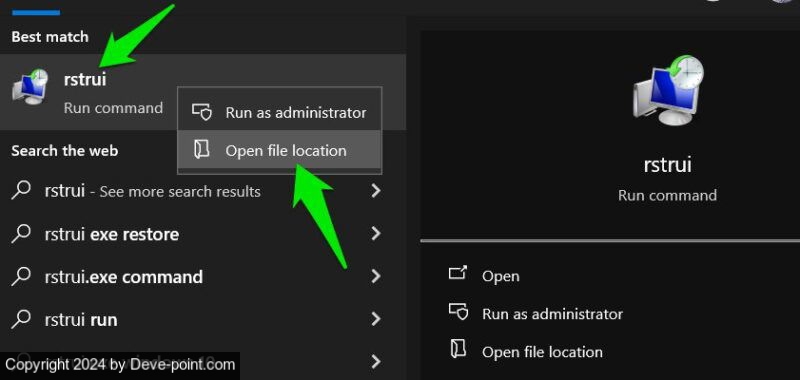Choose Open file location in the context menu
800x380 pixels.
280,150
